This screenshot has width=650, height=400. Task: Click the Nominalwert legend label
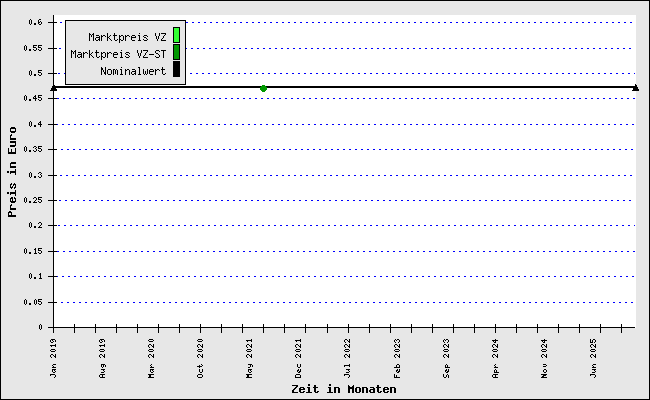coord(133,71)
